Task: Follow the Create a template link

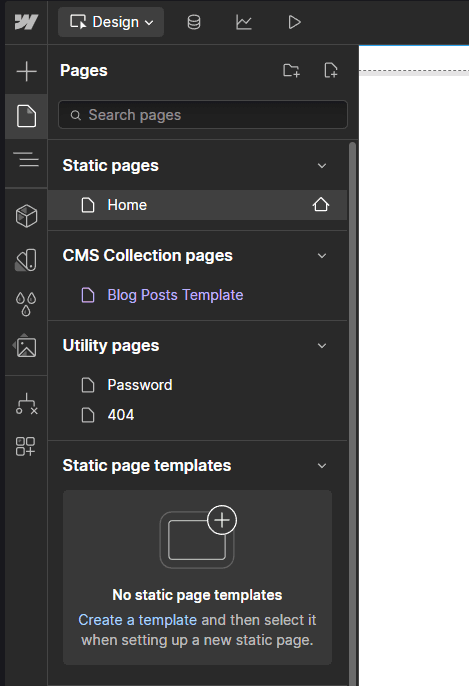Action: point(137,620)
